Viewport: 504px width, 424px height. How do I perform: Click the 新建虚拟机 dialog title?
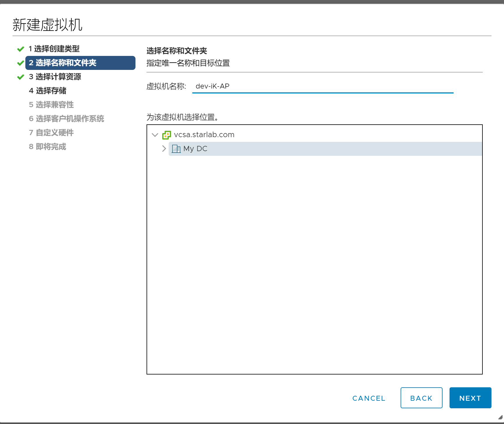pos(47,24)
